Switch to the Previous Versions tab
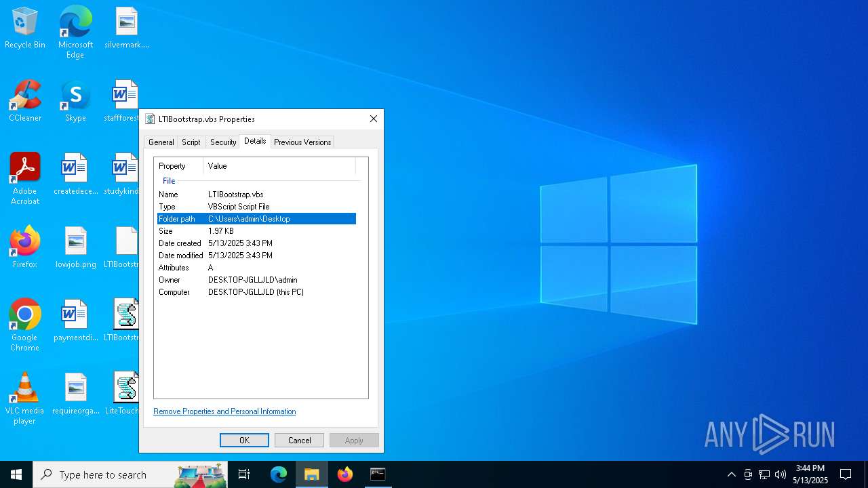The height and width of the screenshot is (488, 868). pyautogui.click(x=302, y=142)
